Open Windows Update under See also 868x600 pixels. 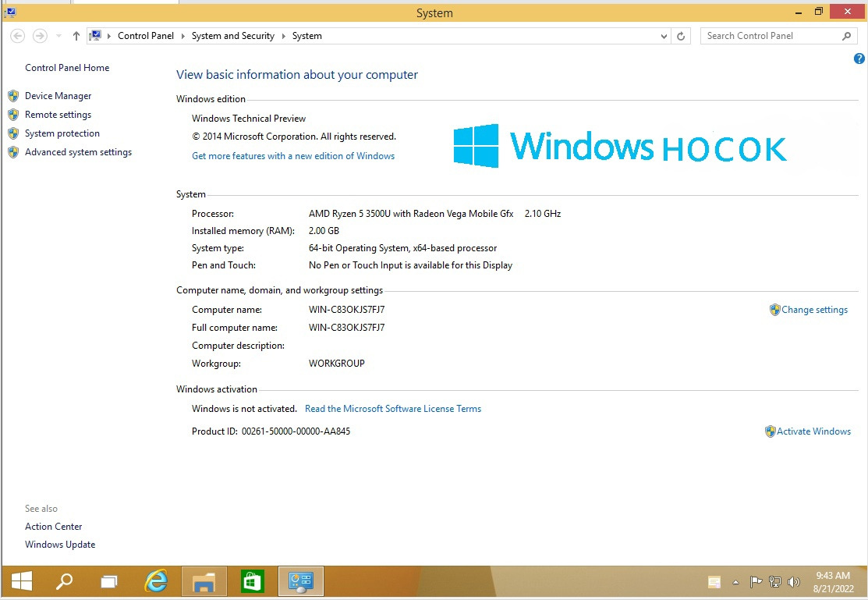[60, 545]
